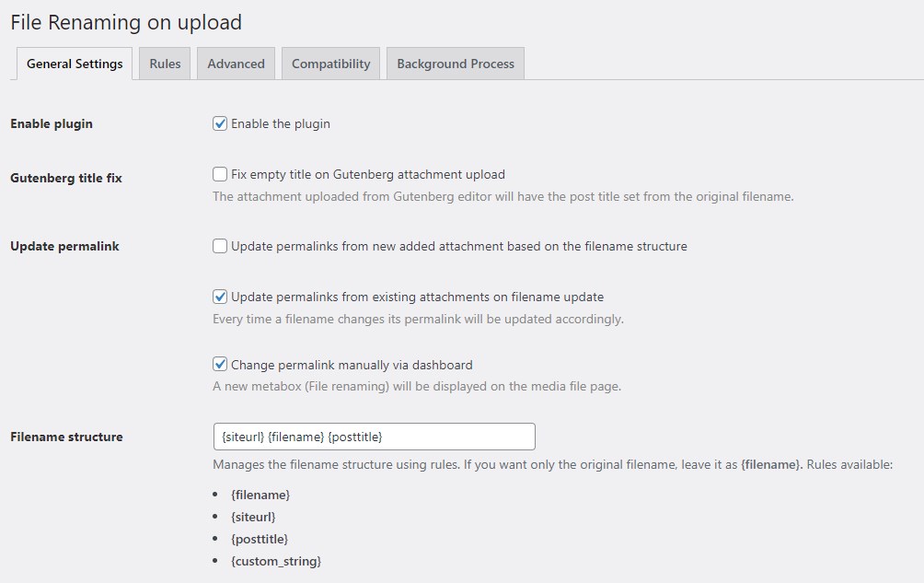This screenshot has width=924, height=583.
Task: Disable Update permalinks from existing attachments
Action: point(220,297)
